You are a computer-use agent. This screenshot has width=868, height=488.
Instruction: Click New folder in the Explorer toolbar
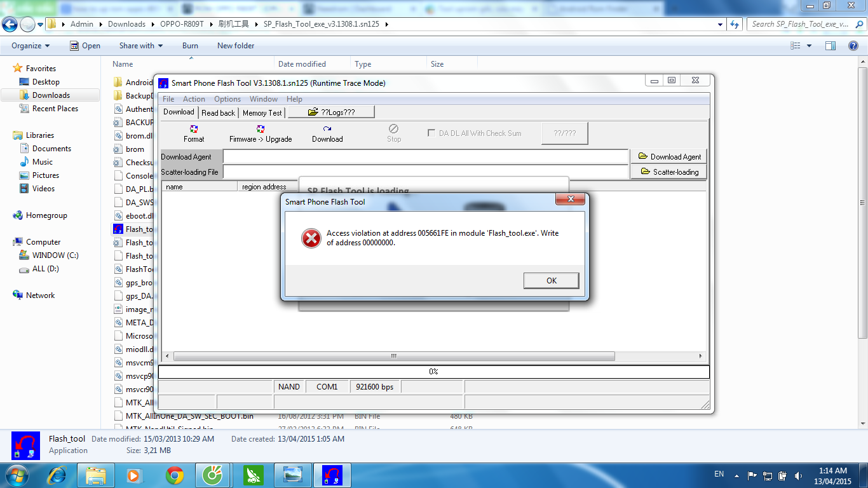(x=236, y=46)
